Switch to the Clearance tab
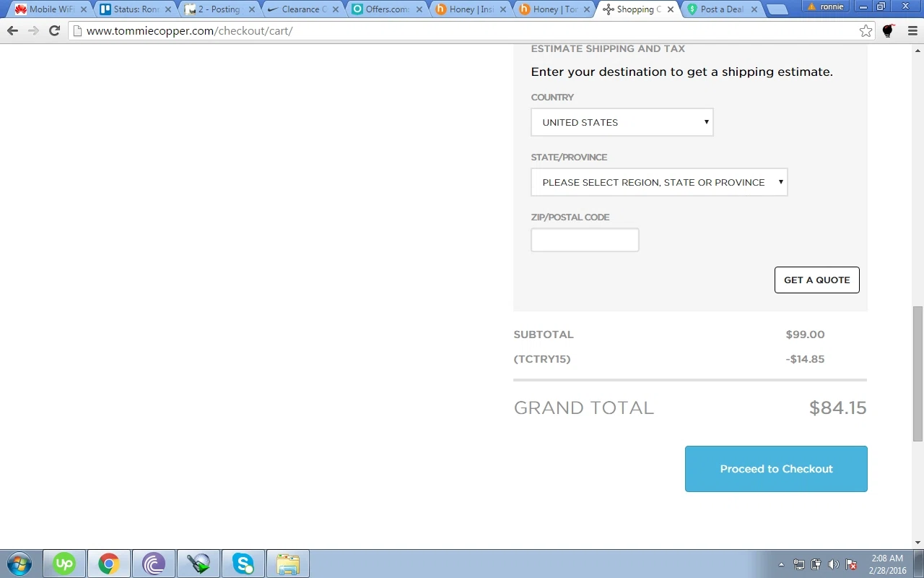Screen dimensions: 924x578 coord(302,9)
